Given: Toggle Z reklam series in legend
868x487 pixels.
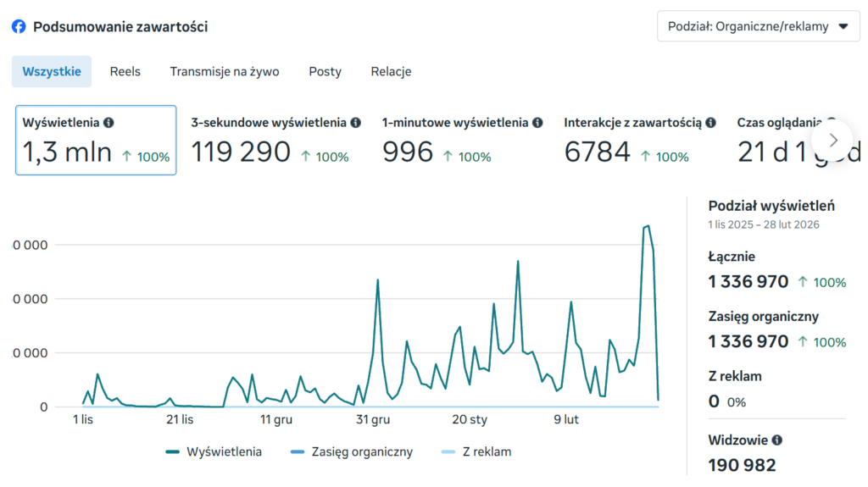Looking at the screenshot, I should pyautogui.click(x=476, y=452).
